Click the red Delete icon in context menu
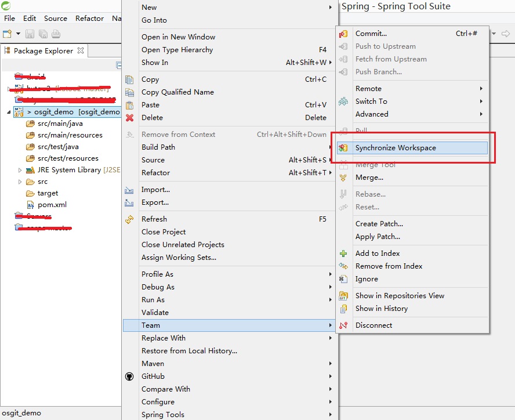The height and width of the screenshot is (420, 515). pyautogui.click(x=129, y=118)
